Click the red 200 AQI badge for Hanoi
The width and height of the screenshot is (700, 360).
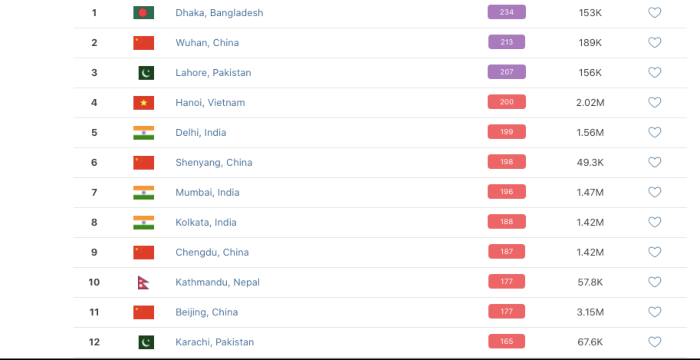[507, 102]
